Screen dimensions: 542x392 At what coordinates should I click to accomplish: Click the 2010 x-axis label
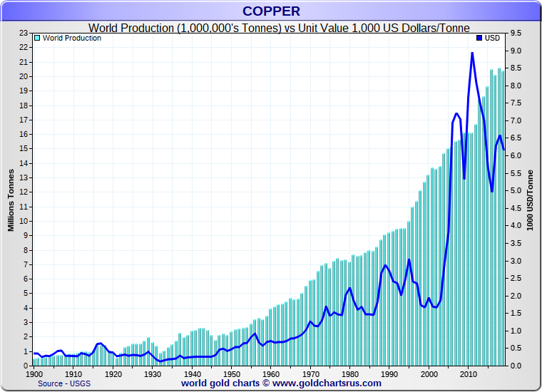tap(469, 374)
